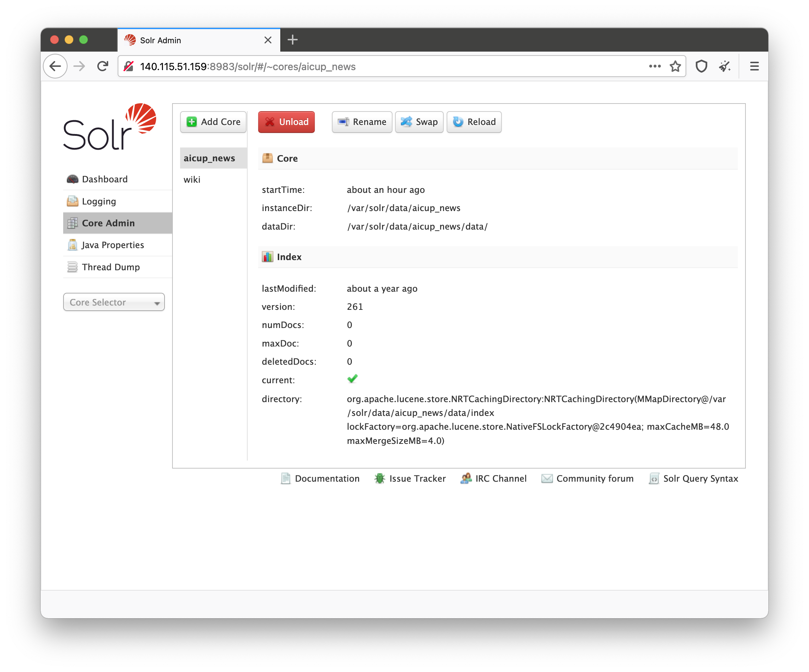Click the Swap arrows icon
809x672 pixels.
coord(406,122)
